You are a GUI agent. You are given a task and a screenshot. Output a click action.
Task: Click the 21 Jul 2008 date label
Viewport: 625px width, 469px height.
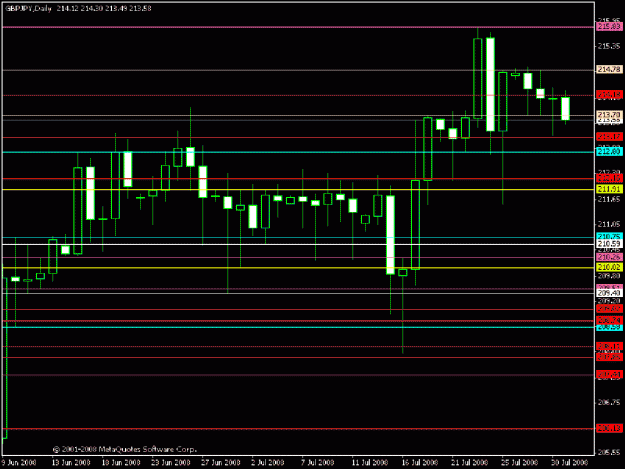pos(470,463)
